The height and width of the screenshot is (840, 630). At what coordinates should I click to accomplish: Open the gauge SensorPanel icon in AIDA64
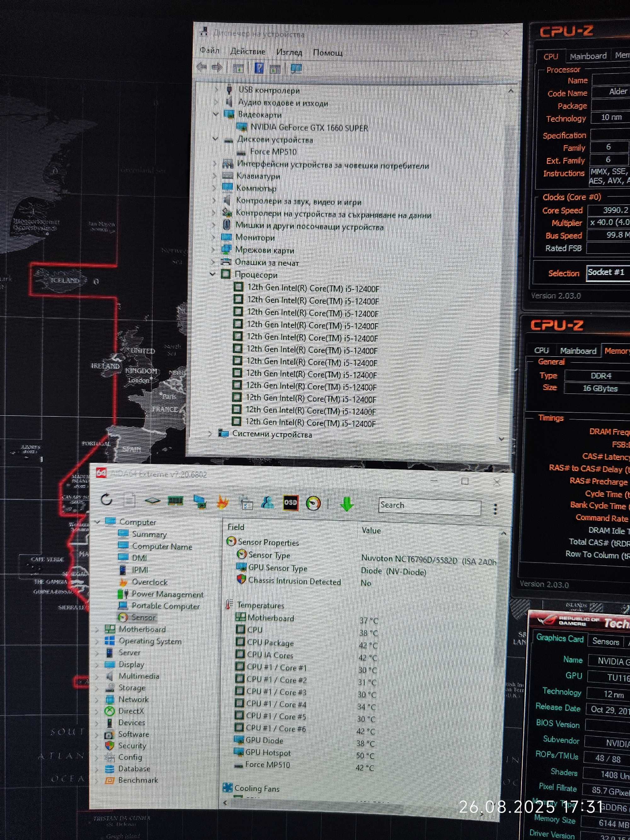pyautogui.click(x=313, y=504)
